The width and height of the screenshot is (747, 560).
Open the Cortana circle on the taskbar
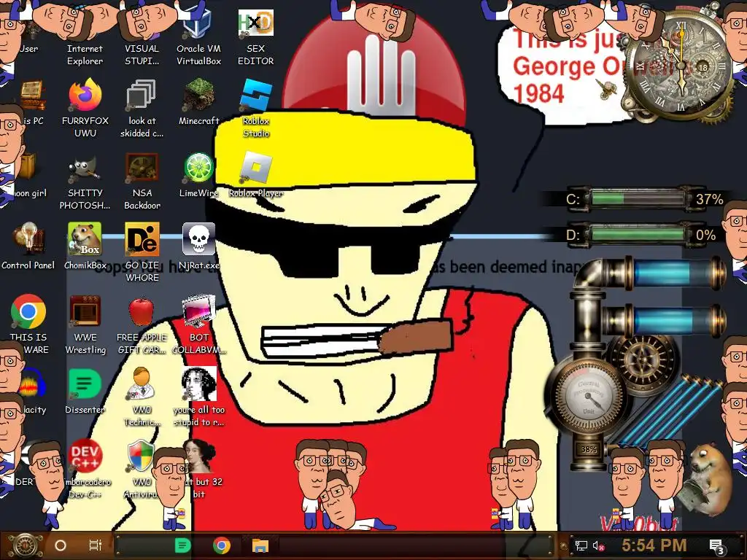click(x=61, y=545)
